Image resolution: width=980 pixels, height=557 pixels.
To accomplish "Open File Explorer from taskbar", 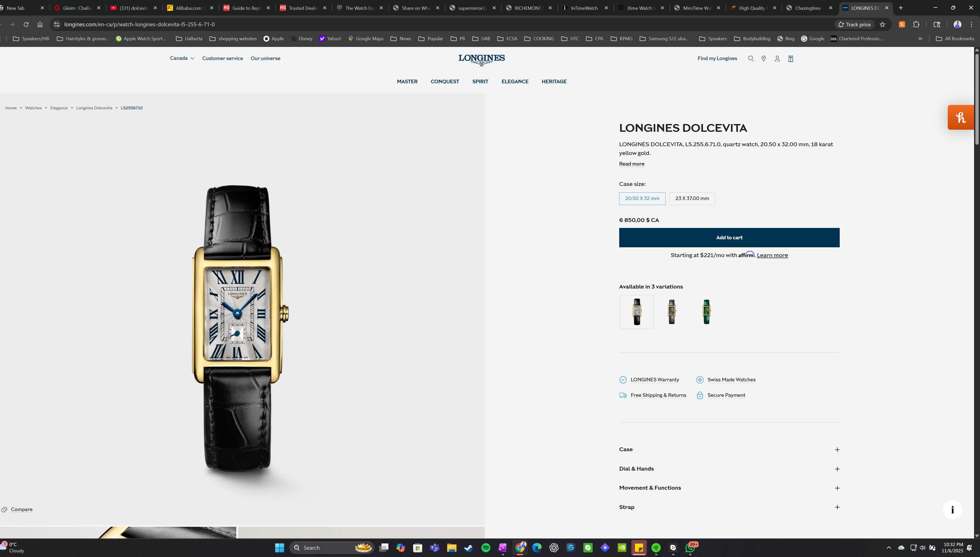I will 452,548.
